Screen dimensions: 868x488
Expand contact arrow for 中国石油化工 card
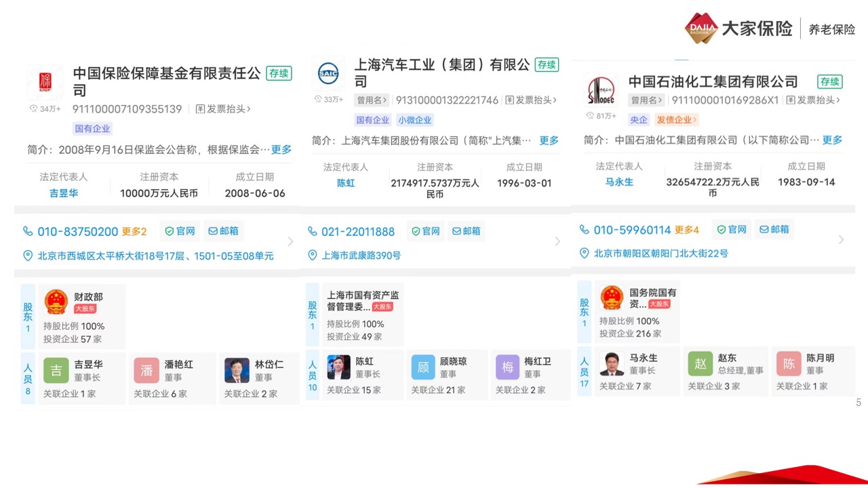pyautogui.click(x=842, y=239)
